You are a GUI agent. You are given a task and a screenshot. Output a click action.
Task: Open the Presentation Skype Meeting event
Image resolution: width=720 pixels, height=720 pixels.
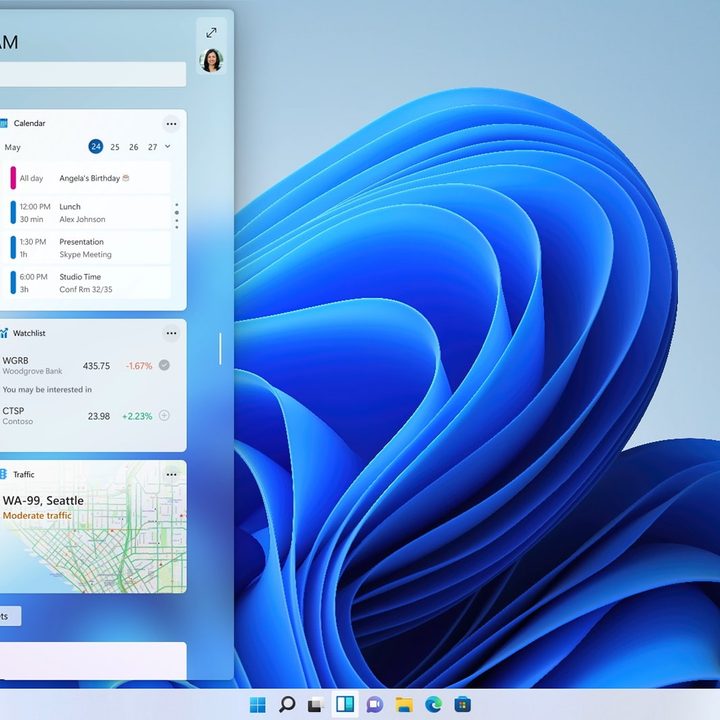86,248
